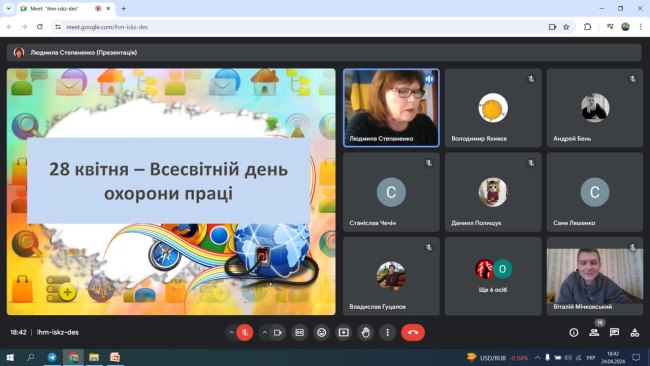View site information icon
The image size is (650, 366).
click(58, 27)
